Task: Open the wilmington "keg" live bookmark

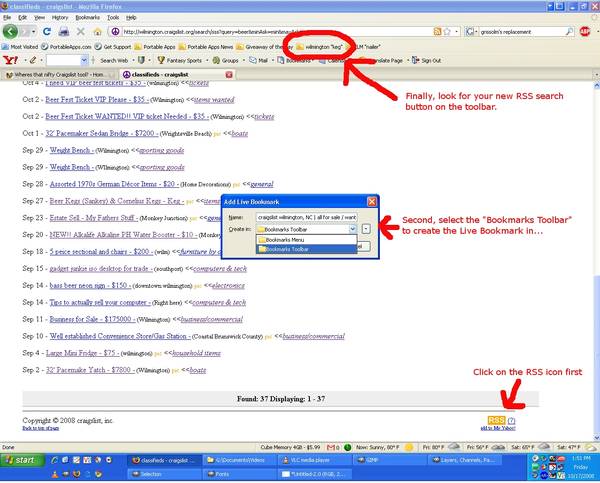Action: (320, 47)
